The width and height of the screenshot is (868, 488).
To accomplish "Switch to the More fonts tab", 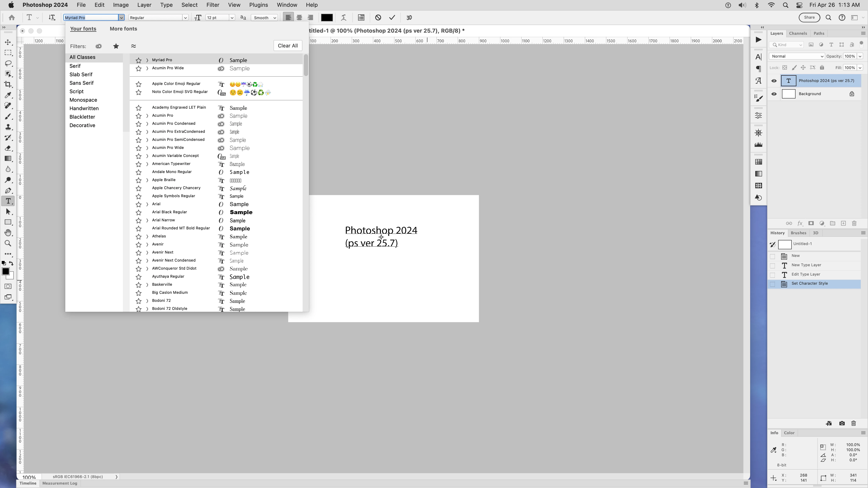I will pos(123,29).
